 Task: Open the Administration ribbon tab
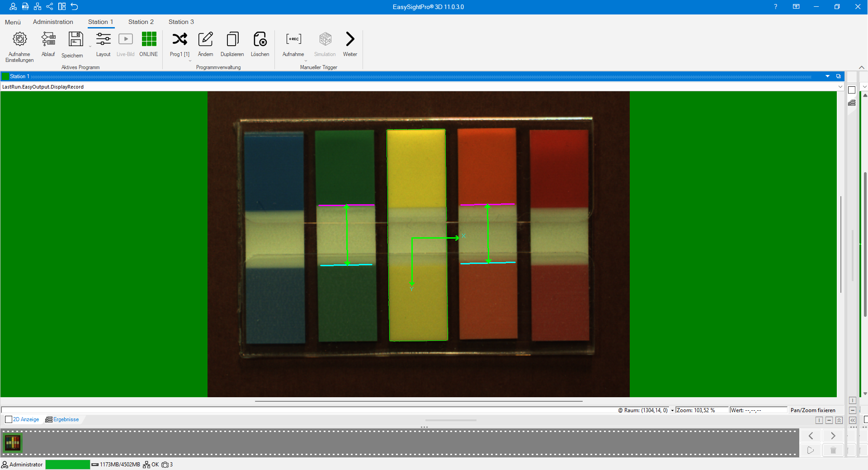coord(53,22)
